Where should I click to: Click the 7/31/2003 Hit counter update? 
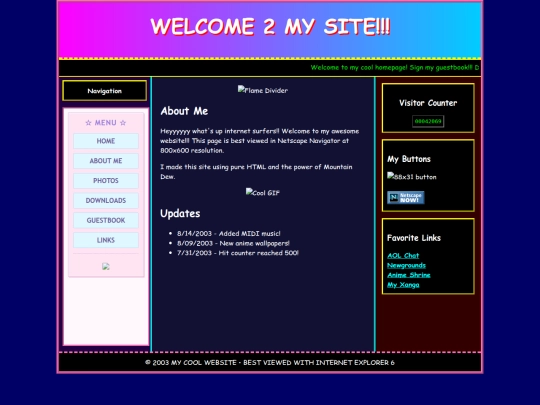click(238, 253)
